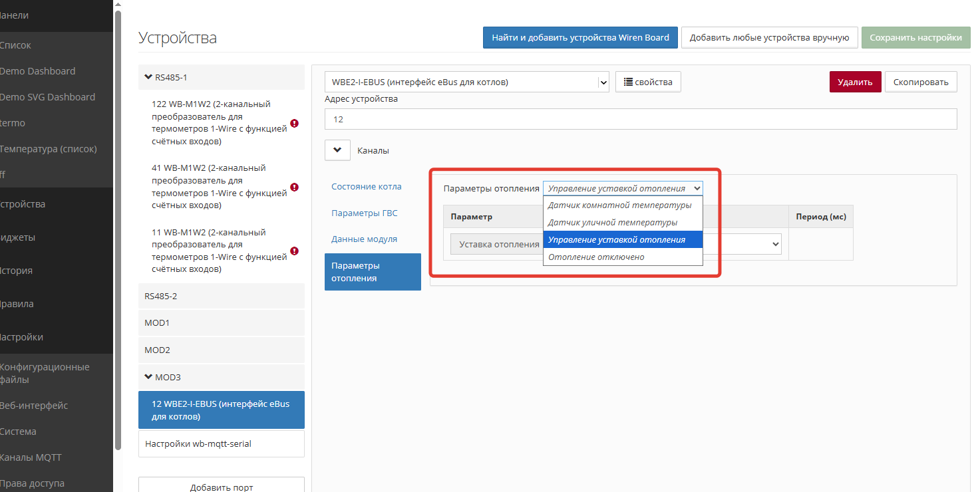This screenshot has height=492, width=980.
Task: Open the 'Параметры ГВС' tab
Action: click(x=364, y=213)
